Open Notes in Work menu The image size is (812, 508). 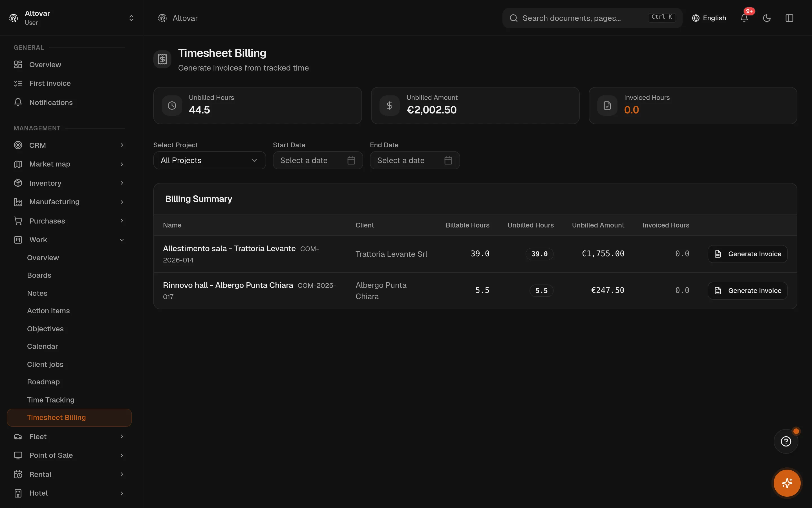[69, 293]
